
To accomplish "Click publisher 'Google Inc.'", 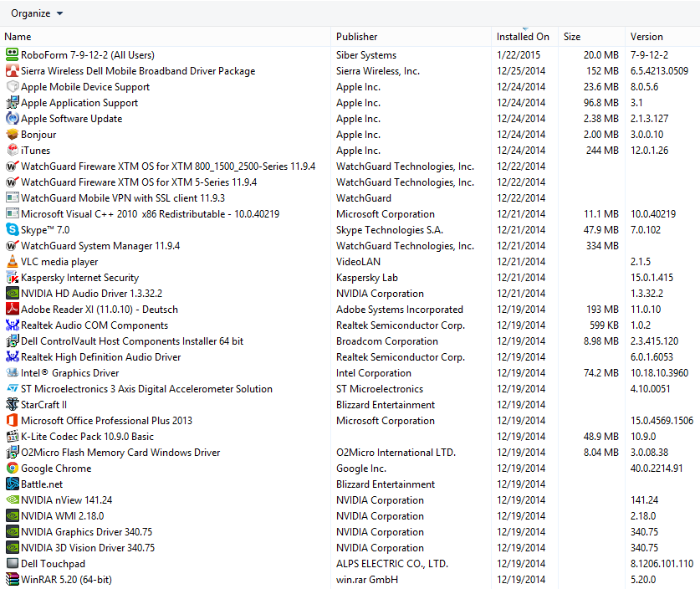I will click(x=361, y=469).
